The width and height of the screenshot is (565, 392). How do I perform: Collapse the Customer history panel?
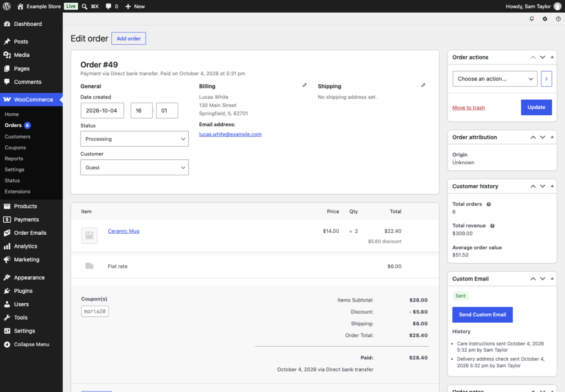[552, 186]
